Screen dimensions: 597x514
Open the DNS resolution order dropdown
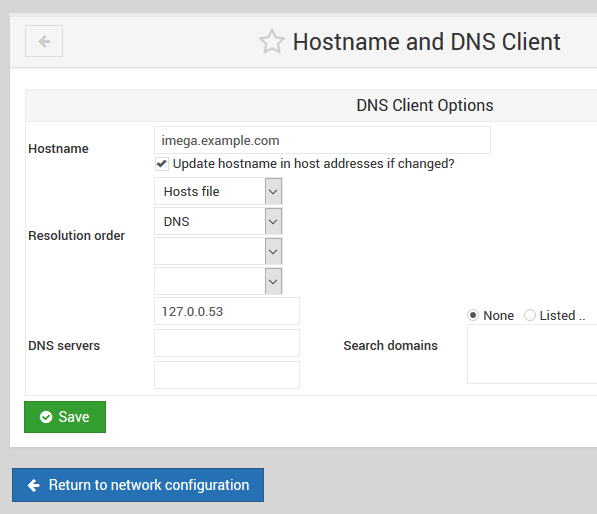[x=218, y=221]
